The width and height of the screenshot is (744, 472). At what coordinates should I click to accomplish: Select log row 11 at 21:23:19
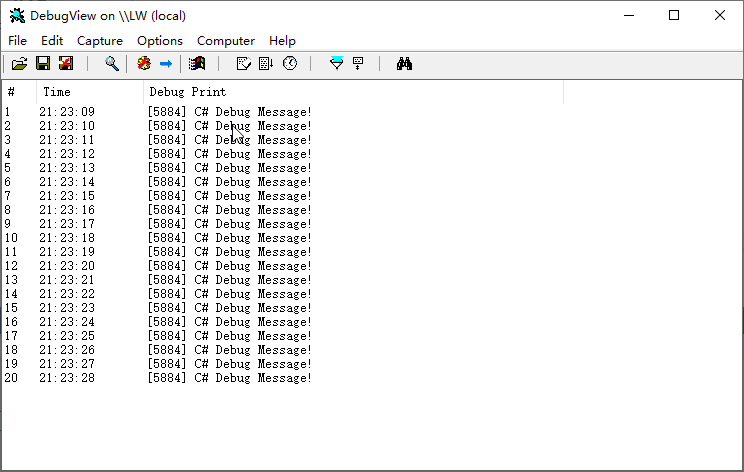[158, 252]
